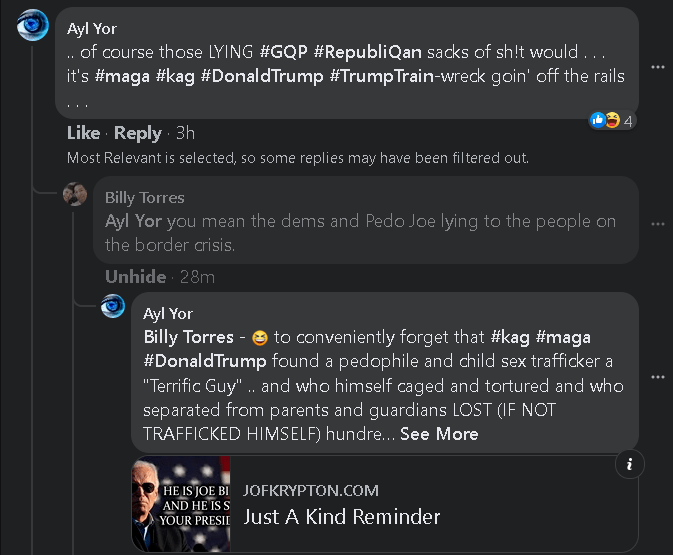Click Billy Torres profile picture
Screen dimensions: 673x555
coord(75,194)
